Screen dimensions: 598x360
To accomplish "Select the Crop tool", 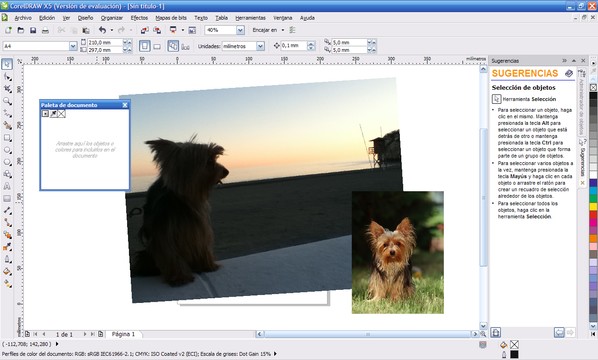I will pos(7,89).
